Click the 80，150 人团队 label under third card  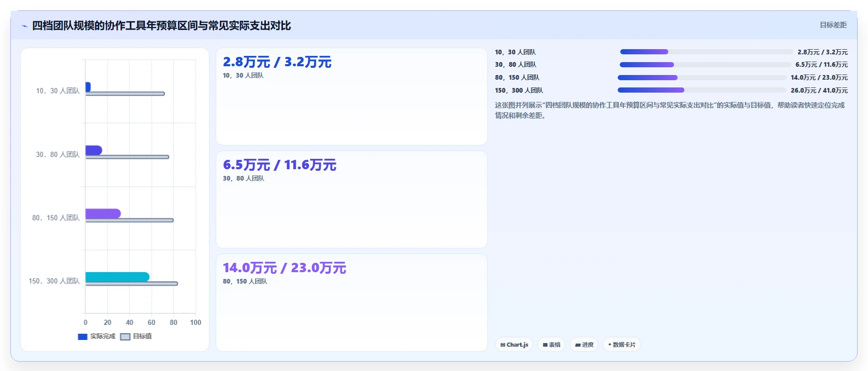click(x=245, y=281)
